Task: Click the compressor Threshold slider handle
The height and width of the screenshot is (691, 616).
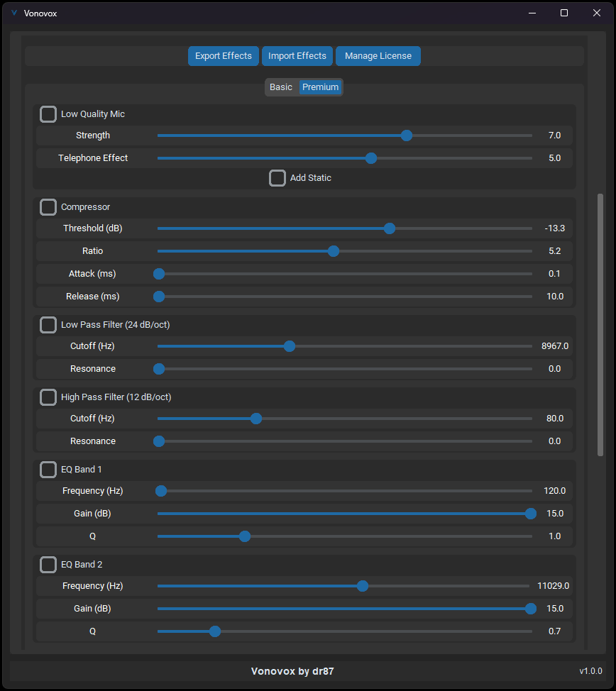Action: point(390,228)
